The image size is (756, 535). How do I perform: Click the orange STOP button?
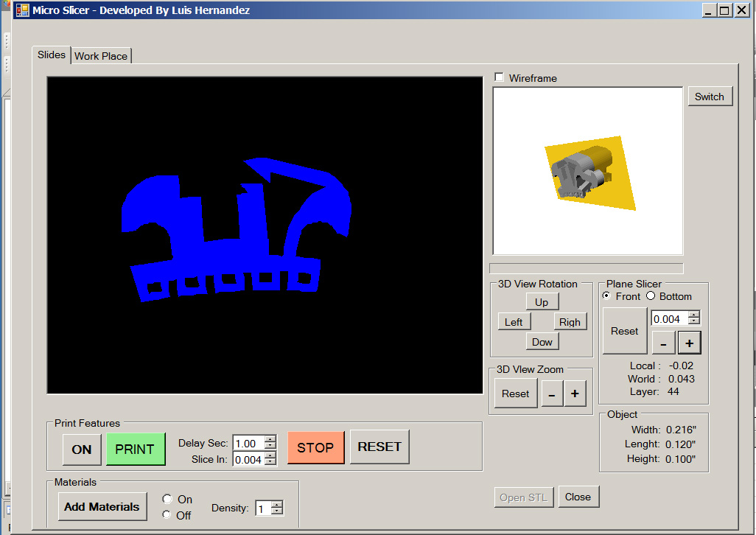click(x=315, y=447)
